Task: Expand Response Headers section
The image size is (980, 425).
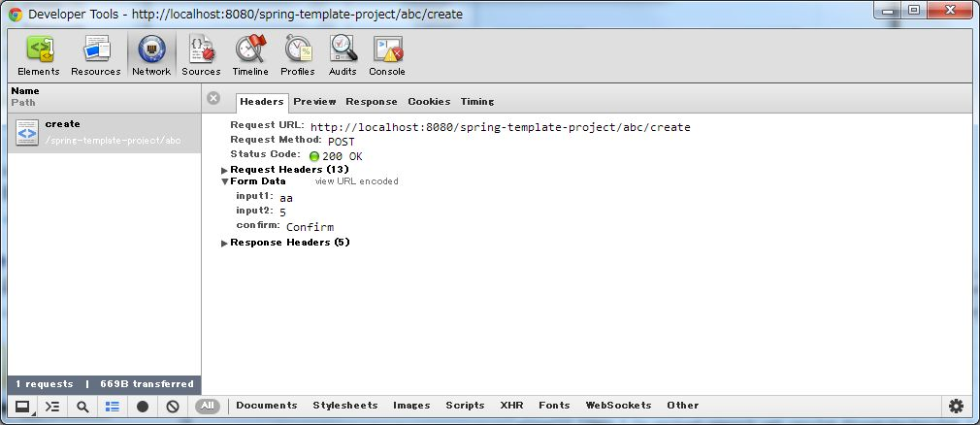Action: 225,243
